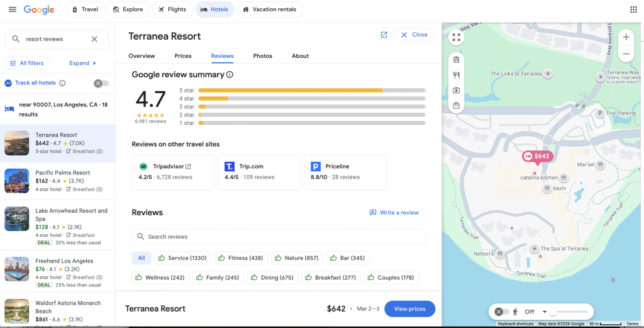Open the All filters panel

point(27,63)
